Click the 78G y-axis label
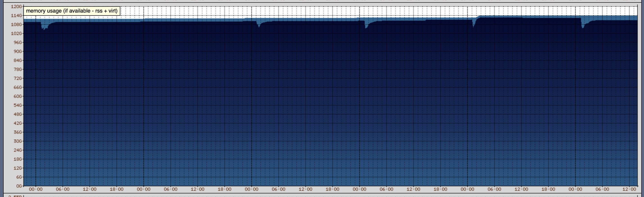This screenshot has width=644, height=197. click(x=18, y=69)
